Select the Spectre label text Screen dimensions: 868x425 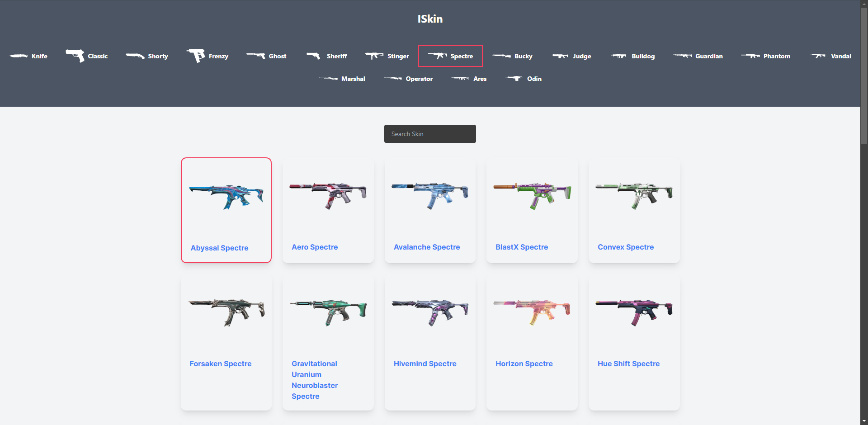click(x=462, y=56)
